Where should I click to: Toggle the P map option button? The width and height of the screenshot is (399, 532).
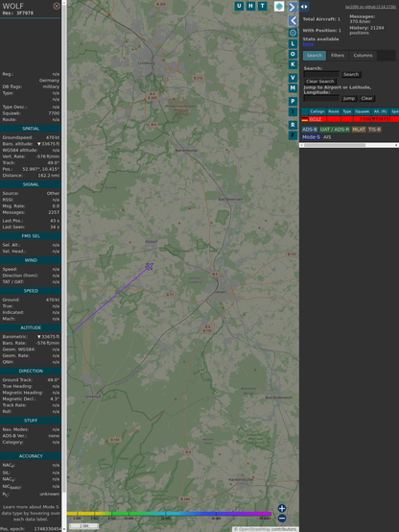(x=293, y=102)
